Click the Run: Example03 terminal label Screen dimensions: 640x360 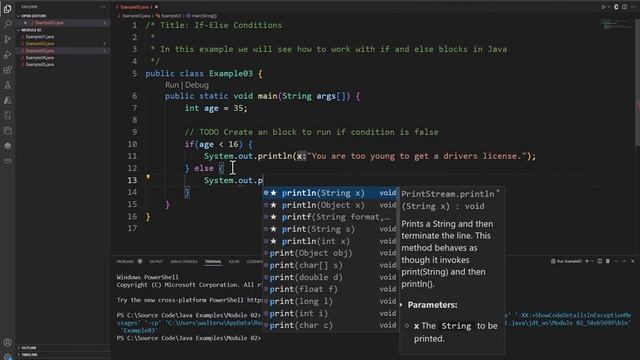[566, 261]
